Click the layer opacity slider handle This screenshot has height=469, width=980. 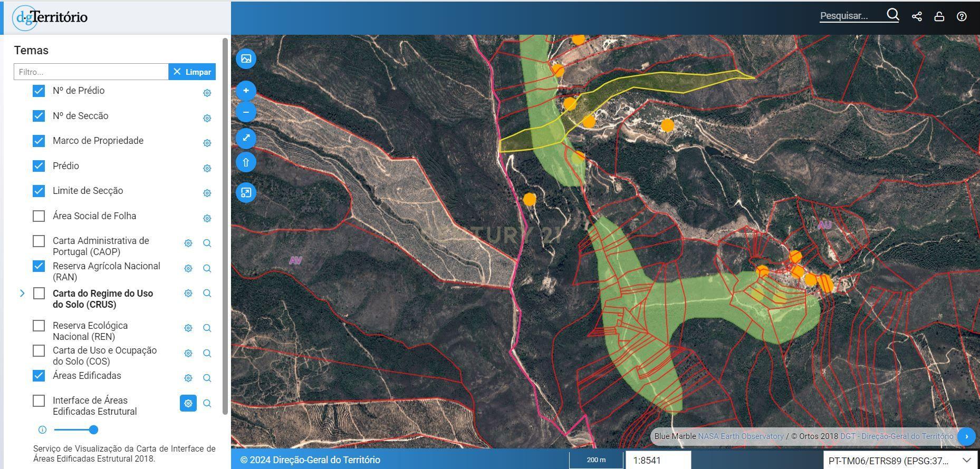point(93,430)
